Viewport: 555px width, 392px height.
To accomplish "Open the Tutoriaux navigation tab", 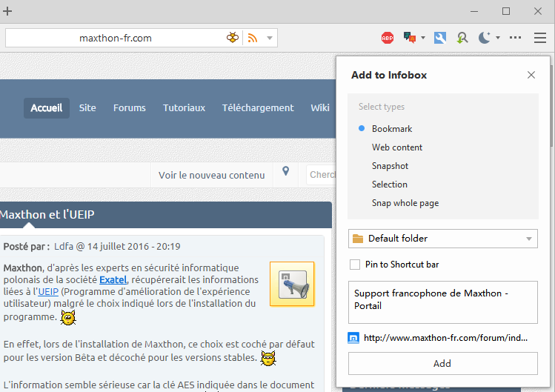I will tap(184, 108).
